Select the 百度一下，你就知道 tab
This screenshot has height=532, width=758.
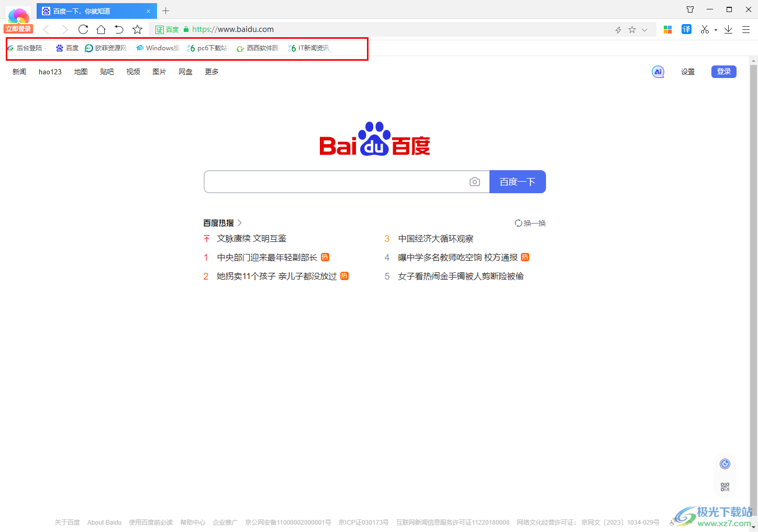[97, 10]
